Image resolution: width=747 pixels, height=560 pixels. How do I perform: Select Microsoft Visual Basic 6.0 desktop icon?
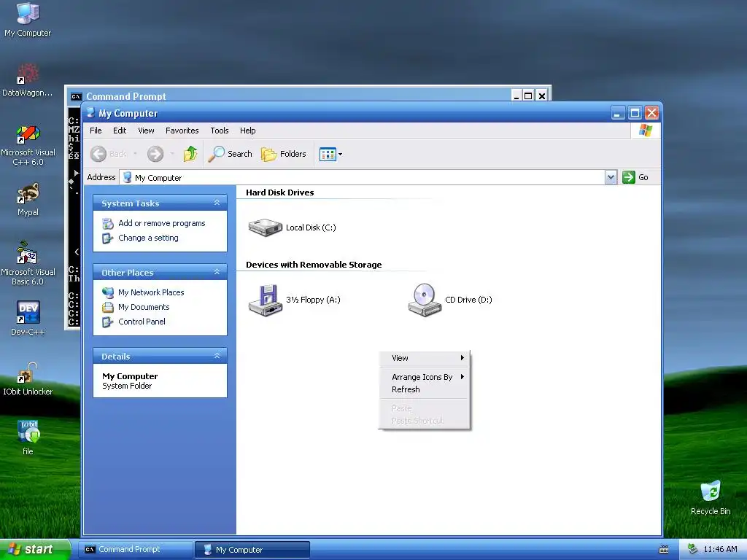[28, 263]
